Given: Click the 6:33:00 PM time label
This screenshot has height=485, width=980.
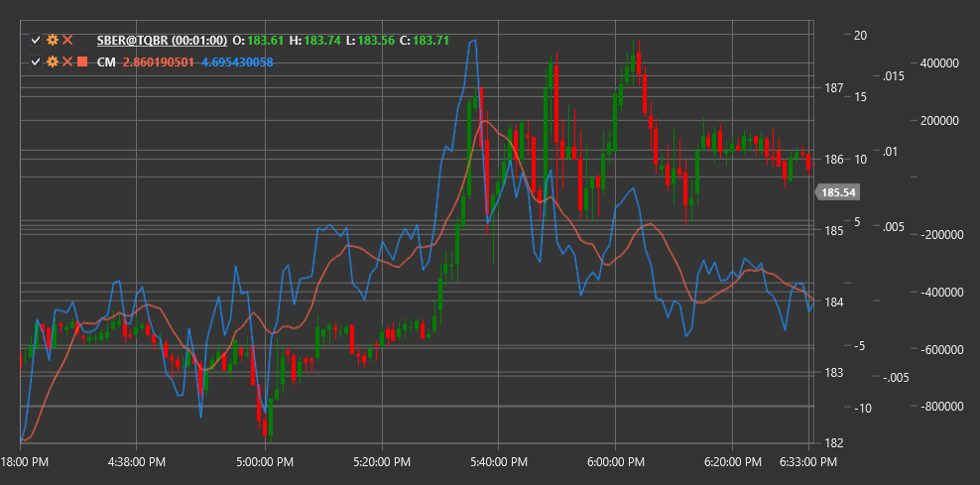Looking at the screenshot, I should 808,462.
